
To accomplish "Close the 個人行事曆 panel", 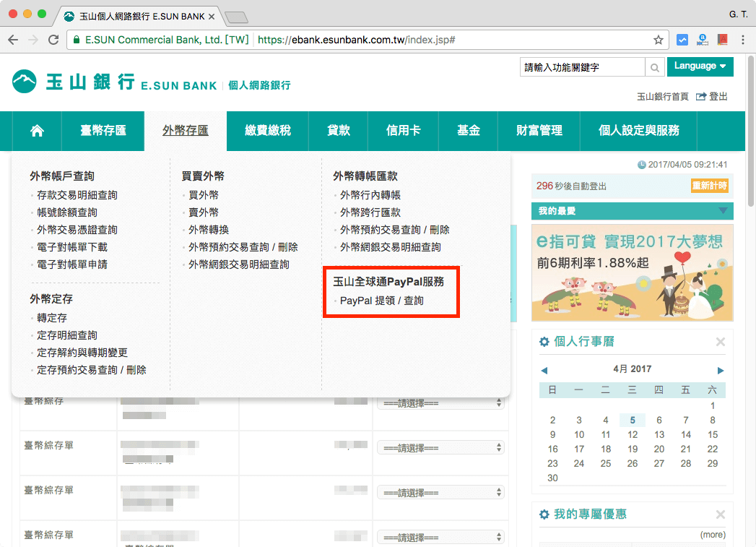I will pos(720,342).
